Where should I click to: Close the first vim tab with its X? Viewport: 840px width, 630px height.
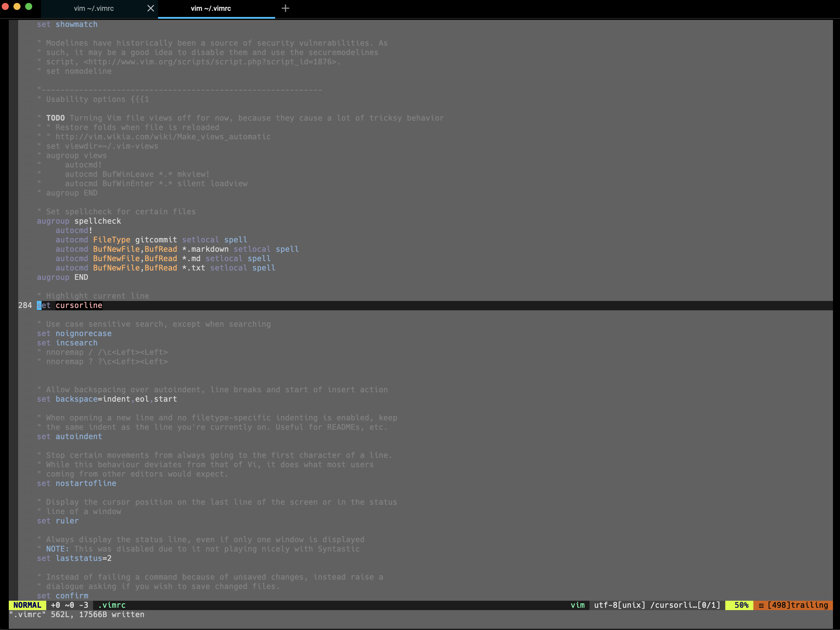pos(150,8)
